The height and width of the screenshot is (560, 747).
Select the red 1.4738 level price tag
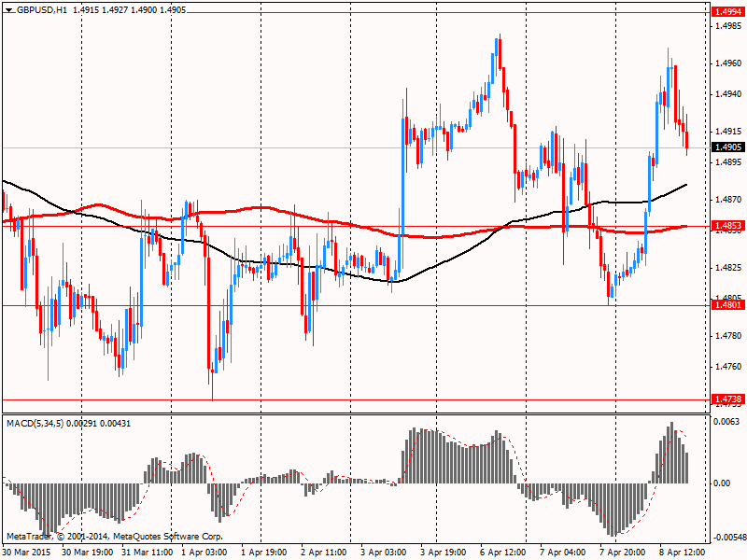727,399
